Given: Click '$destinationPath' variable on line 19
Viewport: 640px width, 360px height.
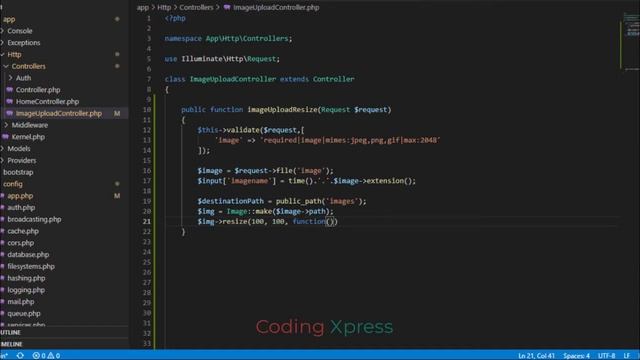Looking at the screenshot, I should pos(231,201).
